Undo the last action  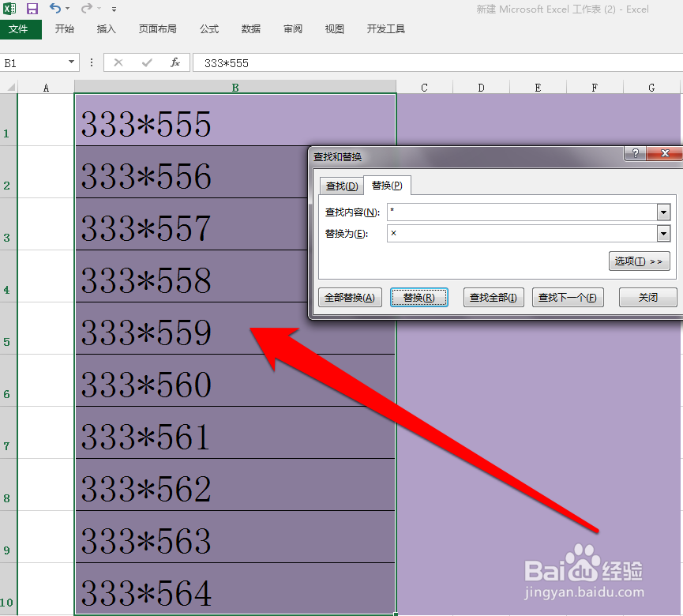55,8
